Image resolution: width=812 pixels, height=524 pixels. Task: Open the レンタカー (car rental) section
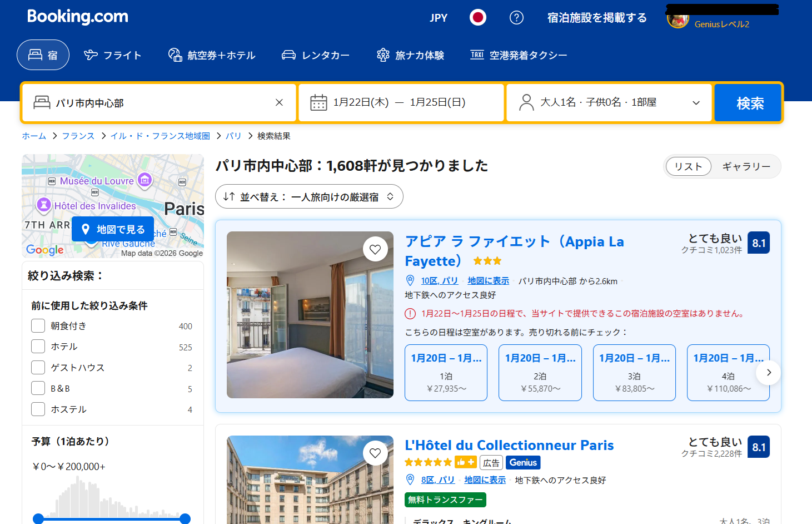(288, 55)
